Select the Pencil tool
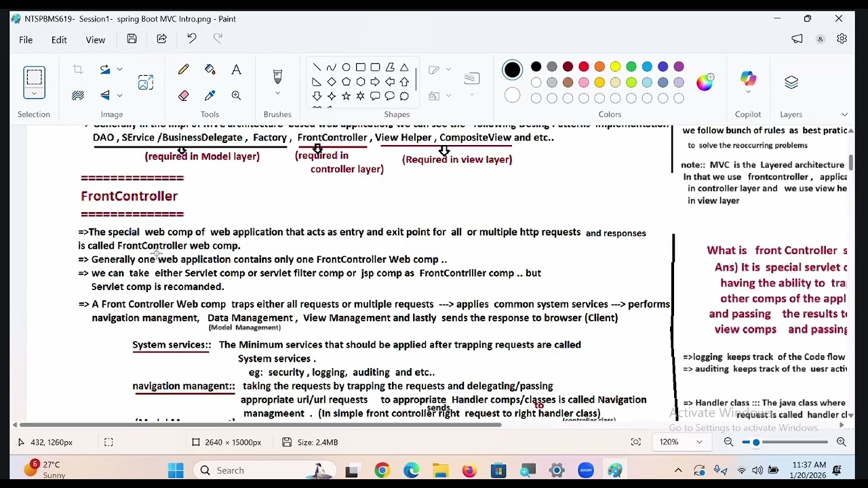Image resolution: width=868 pixels, height=488 pixels. (183, 70)
